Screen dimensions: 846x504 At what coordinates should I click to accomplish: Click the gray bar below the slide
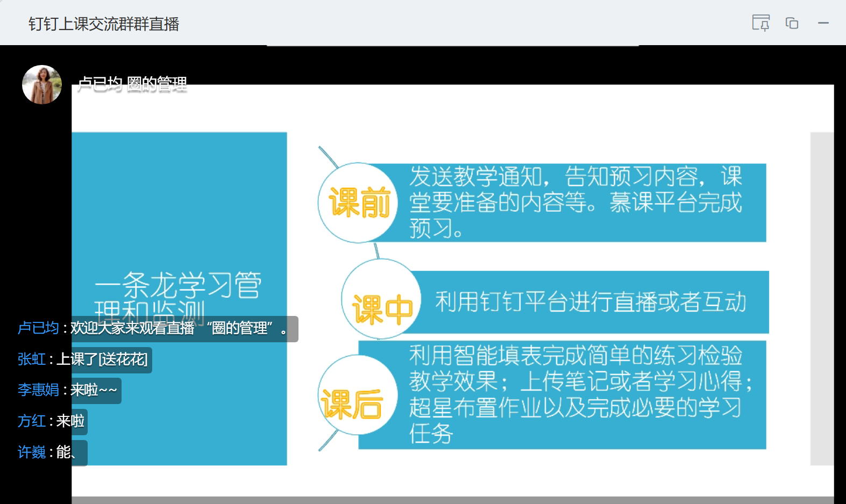pyautogui.click(x=452, y=500)
